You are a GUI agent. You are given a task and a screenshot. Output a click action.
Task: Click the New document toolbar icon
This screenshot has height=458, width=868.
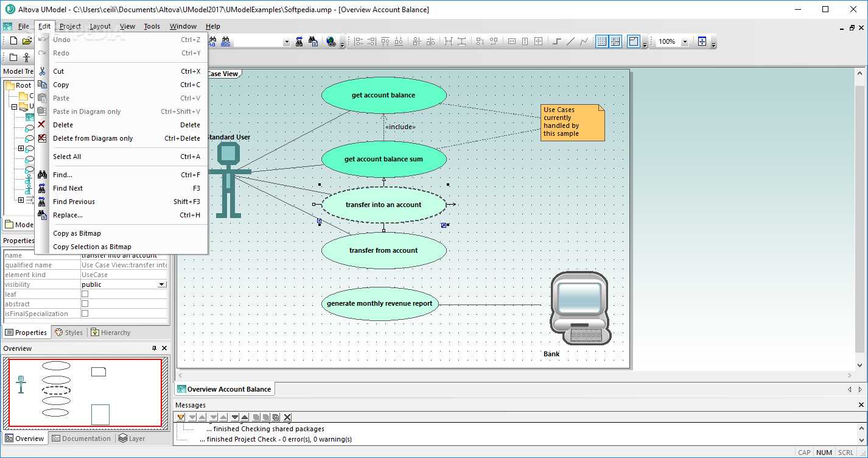tap(13, 41)
